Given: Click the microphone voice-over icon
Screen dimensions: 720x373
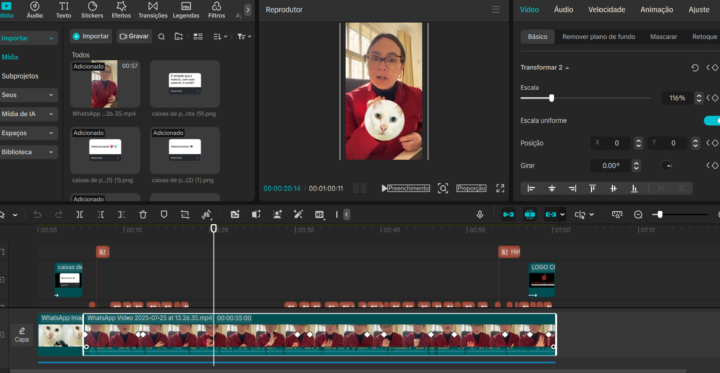Looking at the screenshot, I should pyautogui.click(x=480, y=215).
